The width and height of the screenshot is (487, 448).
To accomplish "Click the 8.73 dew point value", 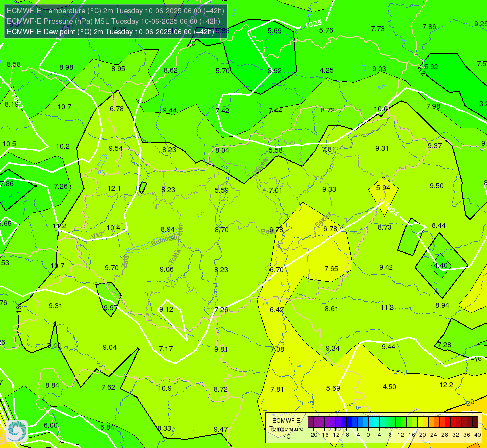I will tap(385, 227).
